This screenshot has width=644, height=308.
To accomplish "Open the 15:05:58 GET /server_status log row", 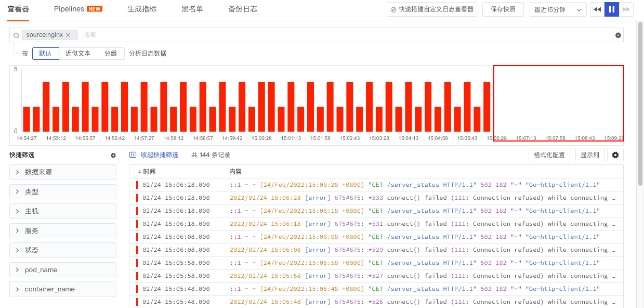I will pos(376,263).
